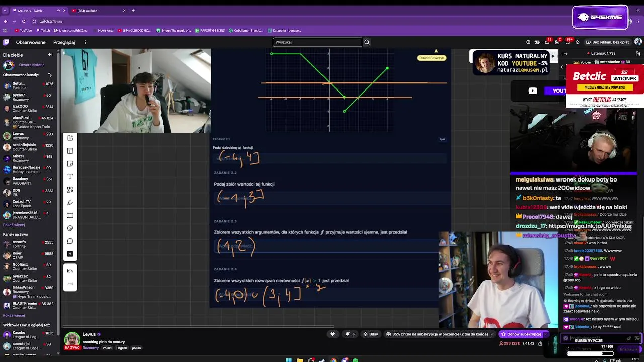
Task: Open the more options menu next to Przeglądaj
Action: (85, 42)
